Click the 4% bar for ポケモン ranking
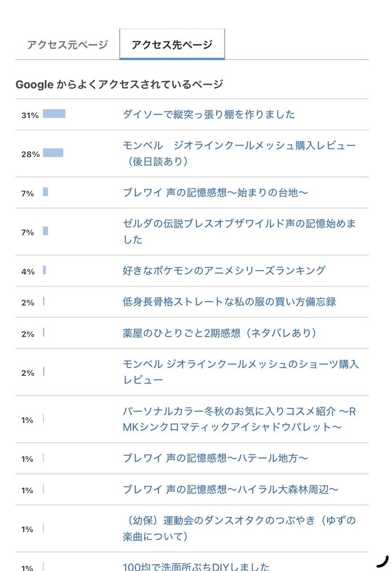 [x=45, y=270]
